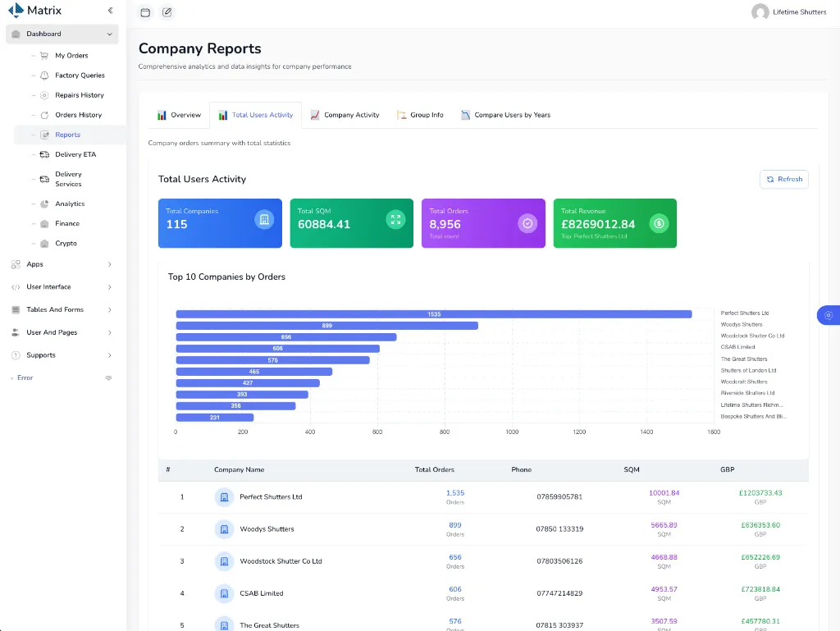
Task: Open the edit note icon in top bar
Action: pos(167,12)
